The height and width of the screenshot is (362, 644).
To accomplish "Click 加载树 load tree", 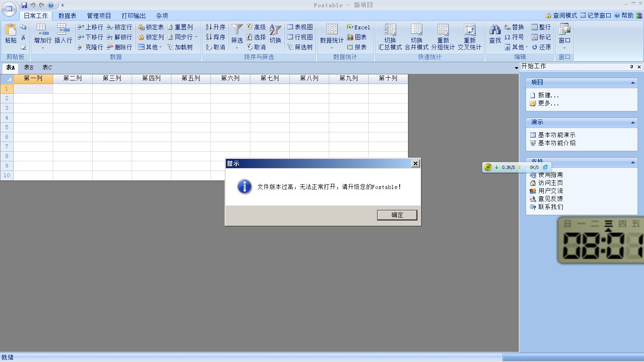I will (x=180, y=47).
